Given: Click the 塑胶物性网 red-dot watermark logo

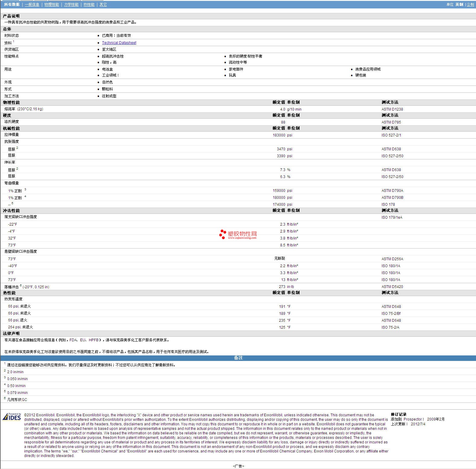Looking at the screenshot, I should 238,234.
